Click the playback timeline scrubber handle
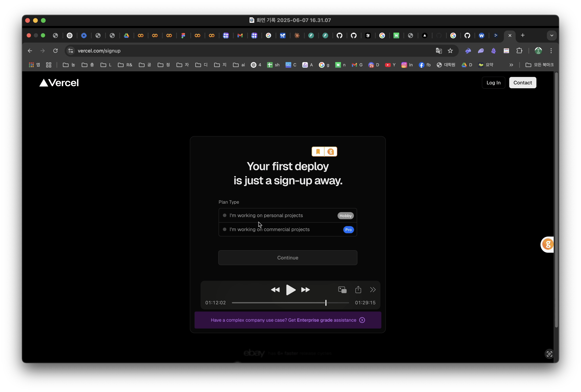The image size is (581, 392). [x=326, y=303]
